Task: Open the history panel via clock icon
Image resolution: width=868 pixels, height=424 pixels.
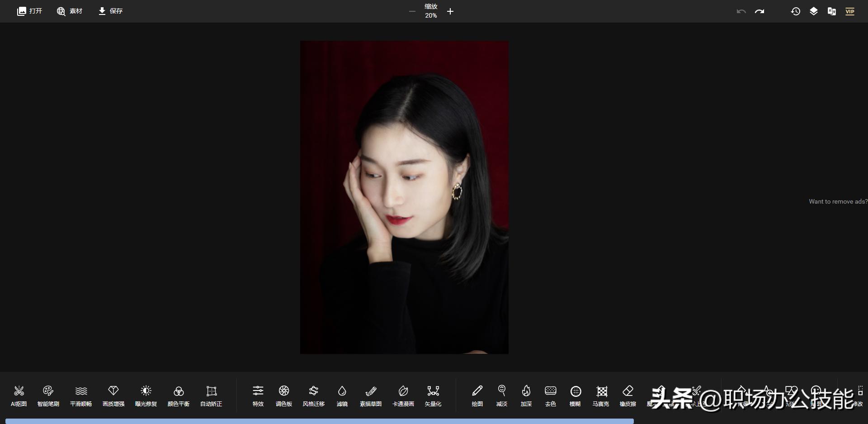Action: (x=796, y=11)
